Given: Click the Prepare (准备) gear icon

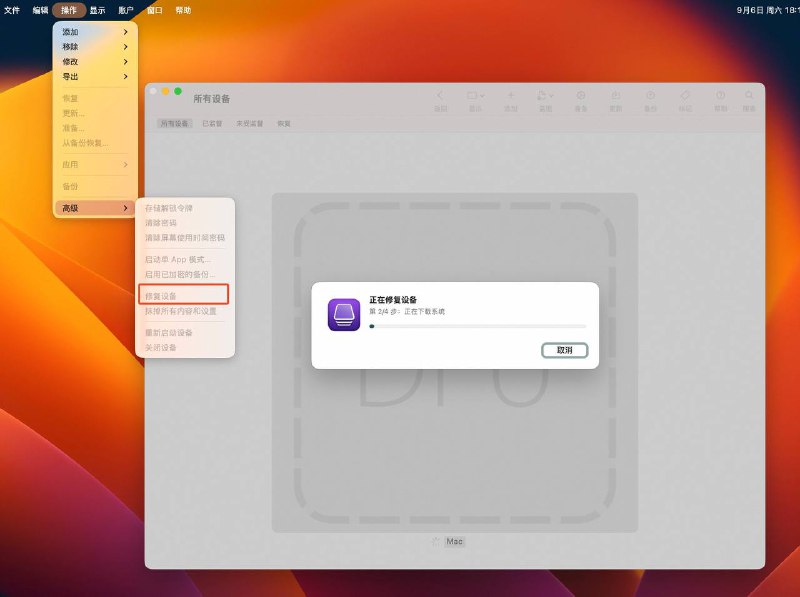Looking at the screenshot, I should (581, 96).
